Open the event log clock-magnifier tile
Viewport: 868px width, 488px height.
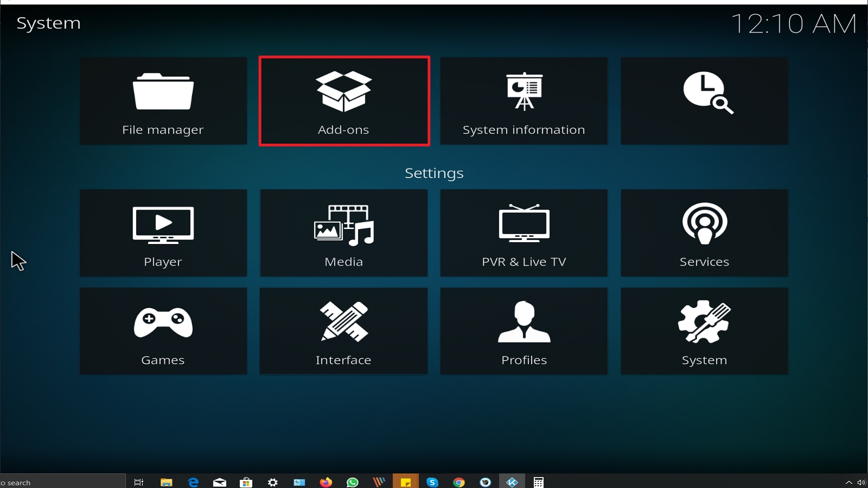coord(704,101)
